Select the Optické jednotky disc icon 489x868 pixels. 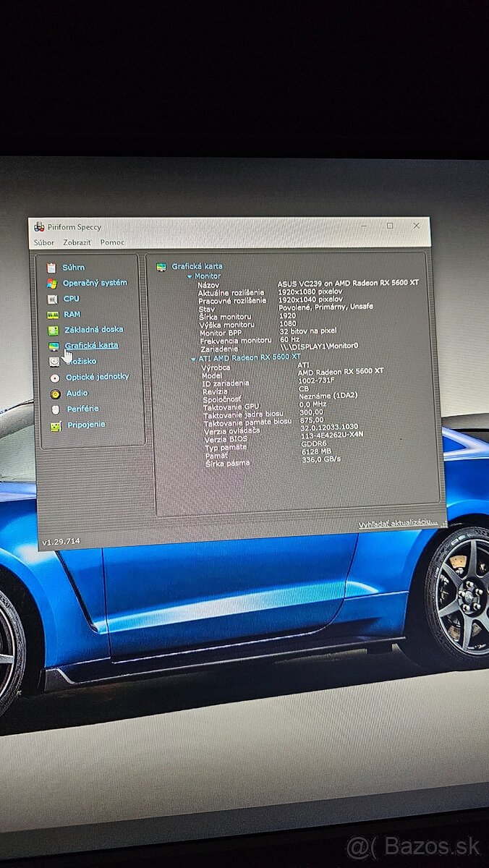coord(55,378)
